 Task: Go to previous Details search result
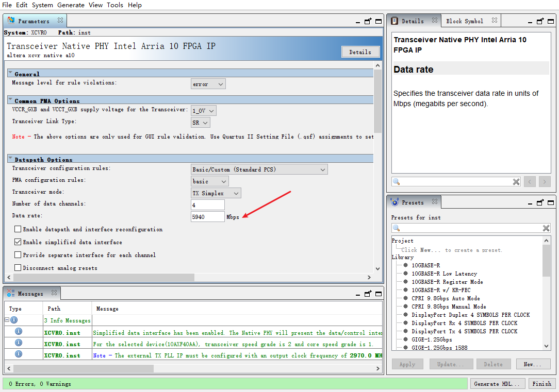530,182
